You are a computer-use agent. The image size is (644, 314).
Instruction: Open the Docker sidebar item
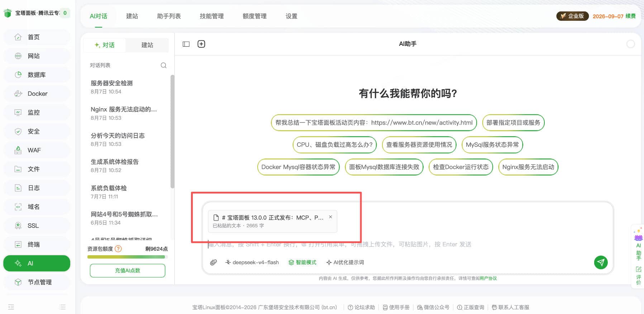click(37, 94)
